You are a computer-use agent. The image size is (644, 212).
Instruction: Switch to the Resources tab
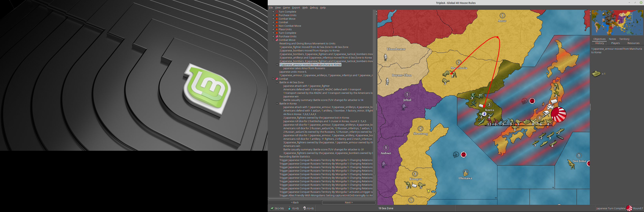click(633, 43)
